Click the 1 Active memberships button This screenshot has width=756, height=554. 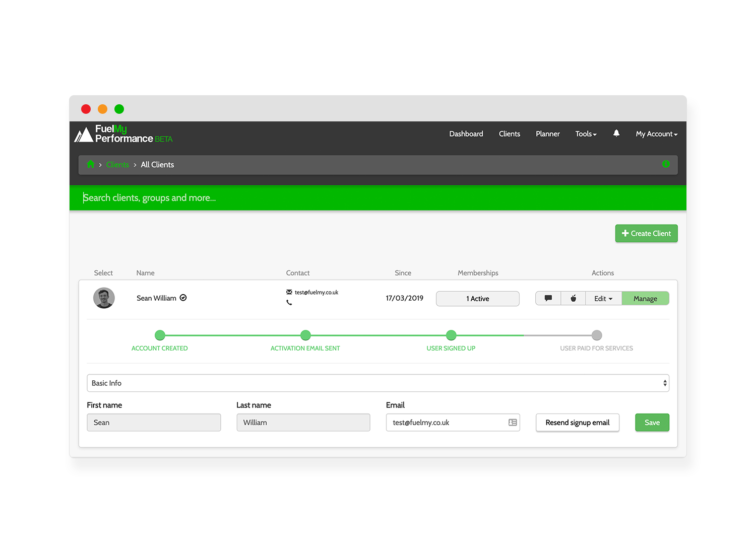(477, 299)
